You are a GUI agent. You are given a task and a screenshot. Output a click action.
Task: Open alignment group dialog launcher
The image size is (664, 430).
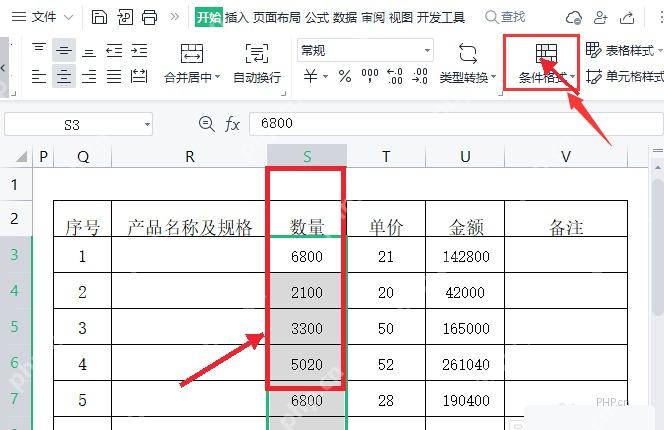(x=284, y=93)
